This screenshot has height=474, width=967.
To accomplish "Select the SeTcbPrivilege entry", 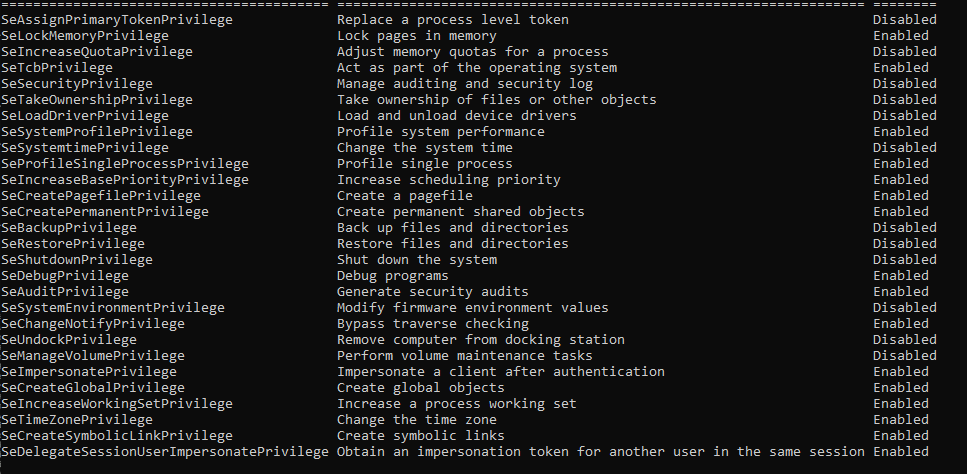I will pos(57,68).
